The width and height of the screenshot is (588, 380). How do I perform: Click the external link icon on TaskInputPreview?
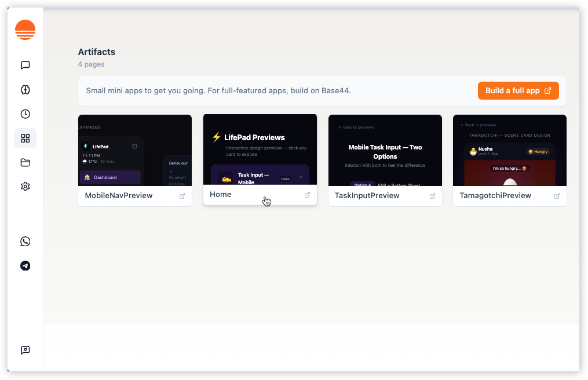tap(432, 196)
